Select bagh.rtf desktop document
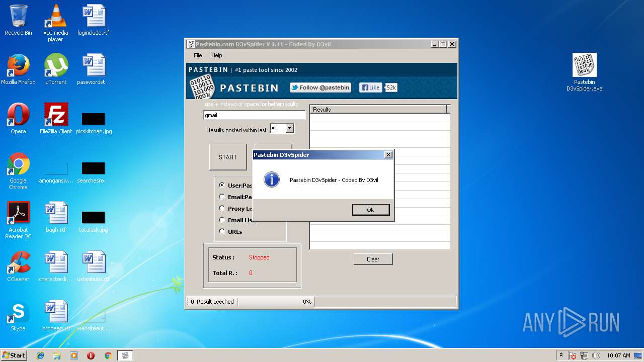 (x=55, y=217)
